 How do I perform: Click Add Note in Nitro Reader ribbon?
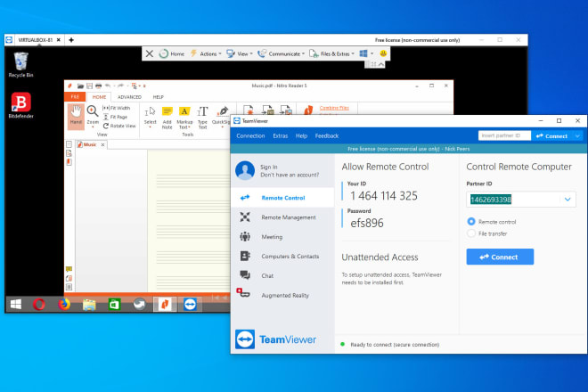(x=167, y=118)
